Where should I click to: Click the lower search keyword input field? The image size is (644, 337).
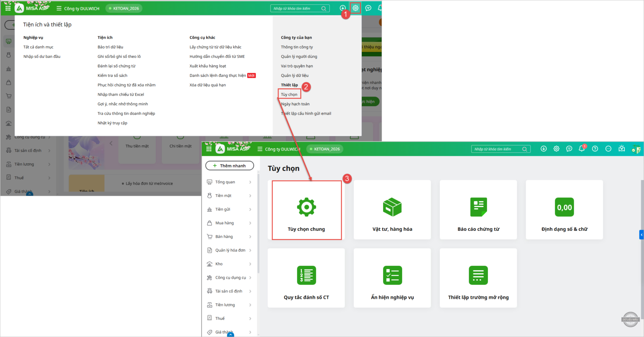(497, 149)
